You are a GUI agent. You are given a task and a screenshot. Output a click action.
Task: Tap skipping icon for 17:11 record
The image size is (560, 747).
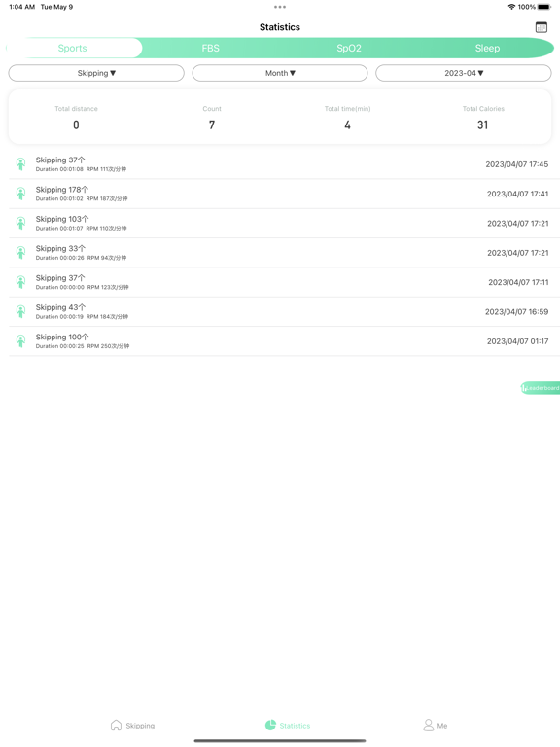(x=21, y=282)
